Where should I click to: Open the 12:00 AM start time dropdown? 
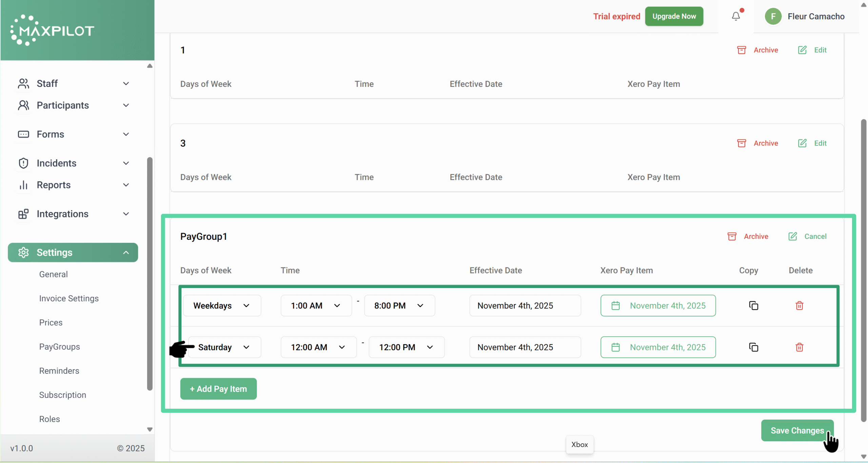tap(318, 347)
